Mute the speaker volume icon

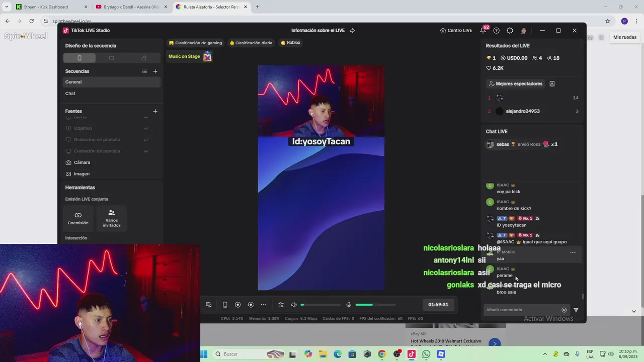(294, 305)
